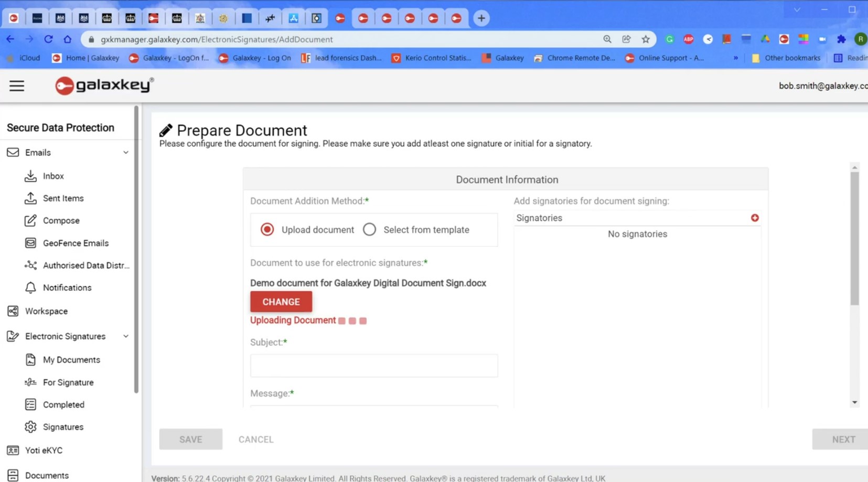Open My Documents under Electronic Signatures
The height and width of the screenshot is (482, 868).
[71, 359]
